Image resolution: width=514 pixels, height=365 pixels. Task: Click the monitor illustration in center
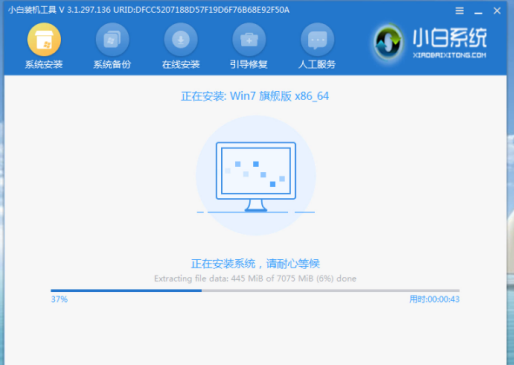256,177
